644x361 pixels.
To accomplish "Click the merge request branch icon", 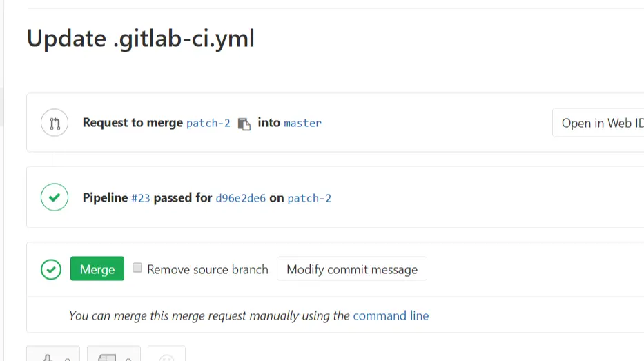I will point(55,124).
